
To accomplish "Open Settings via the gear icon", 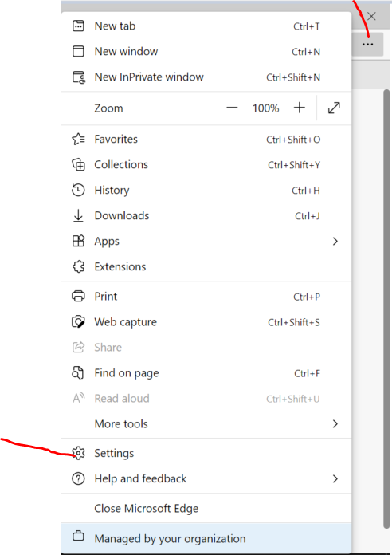I will [x=79, y=453].
